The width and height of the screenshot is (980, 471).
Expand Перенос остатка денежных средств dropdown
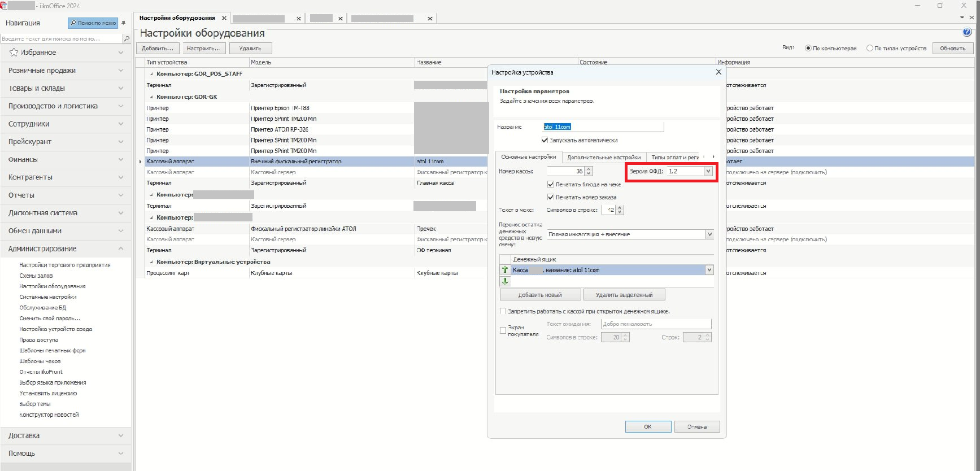(x=709, y=234)
